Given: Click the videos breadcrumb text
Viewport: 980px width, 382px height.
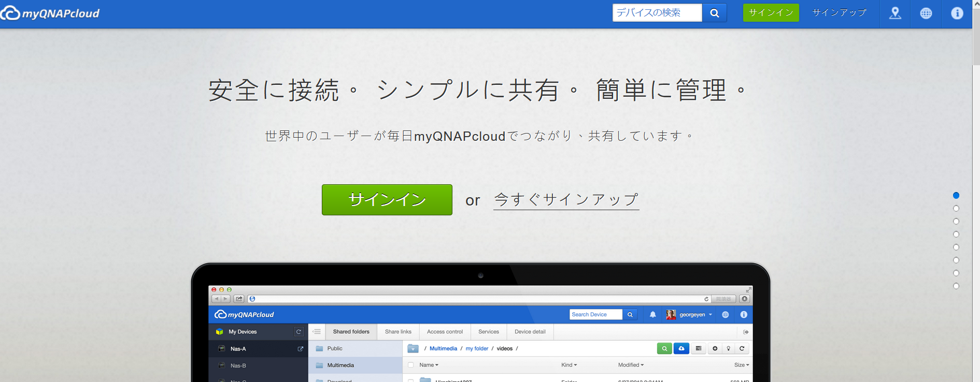Looking at the screenshot, I should 504,348.
